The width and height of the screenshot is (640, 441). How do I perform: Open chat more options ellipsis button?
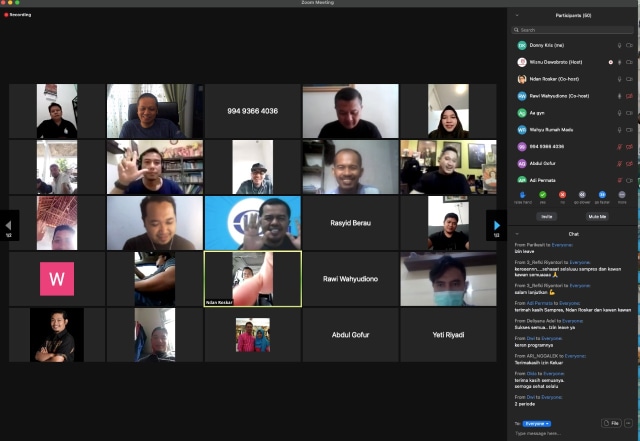pyautogui.click(x=628, y=423)
